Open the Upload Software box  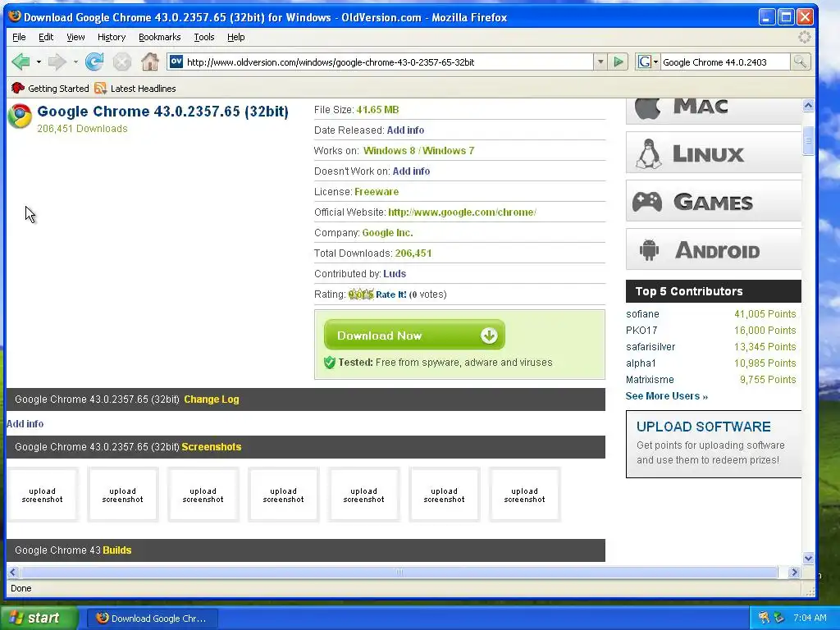(x=714, y=444)
